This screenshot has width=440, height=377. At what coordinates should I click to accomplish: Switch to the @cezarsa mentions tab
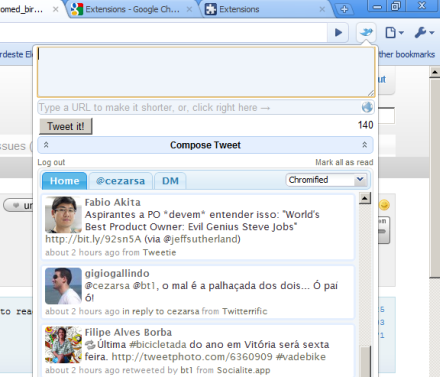120,181
